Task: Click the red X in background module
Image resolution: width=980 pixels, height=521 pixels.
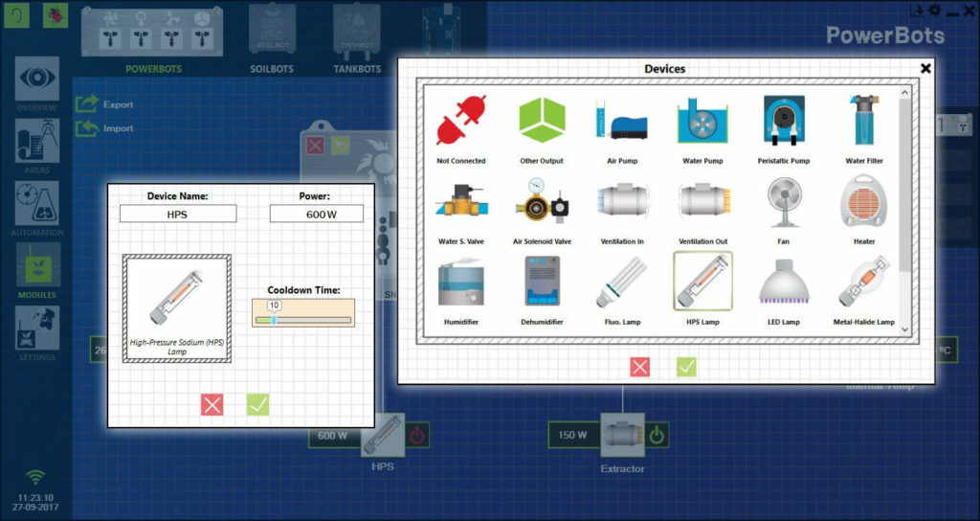Action: click(316, 146)
